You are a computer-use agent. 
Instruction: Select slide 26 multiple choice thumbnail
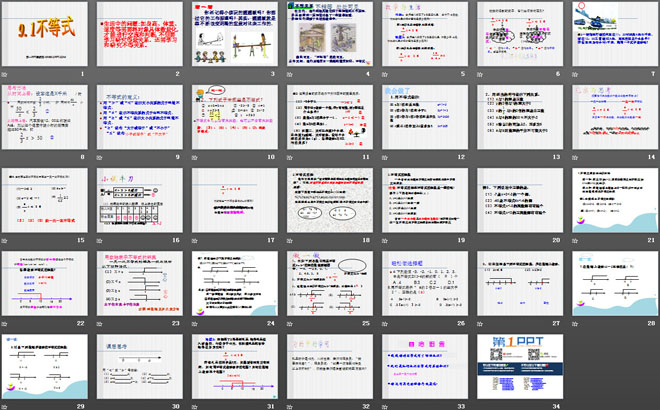[425, 284]
